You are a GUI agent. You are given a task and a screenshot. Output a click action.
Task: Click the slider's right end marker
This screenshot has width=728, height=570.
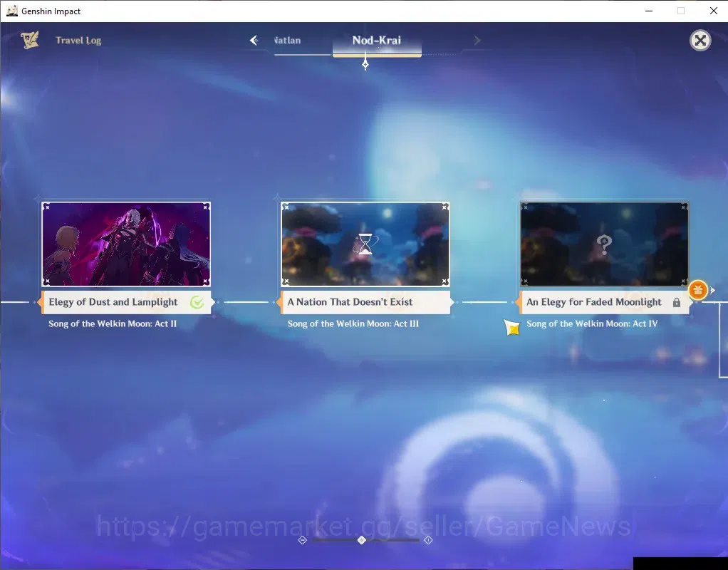(x=428, y=540)
